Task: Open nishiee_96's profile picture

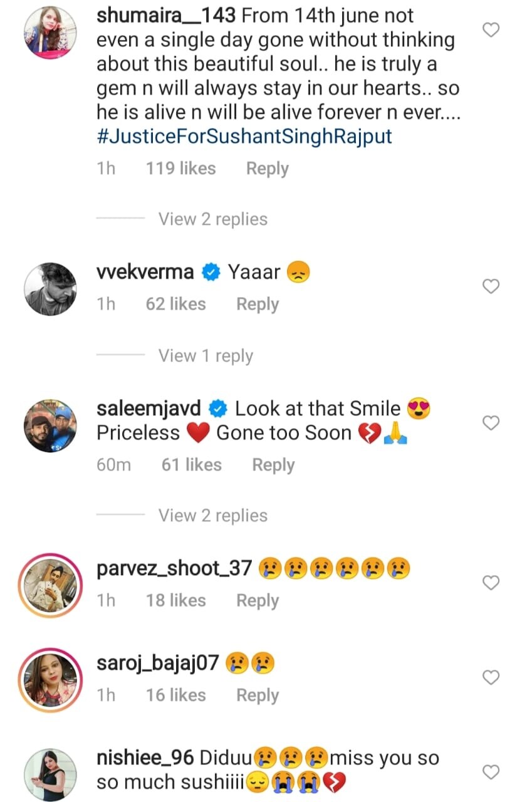Action: tap(50, 774)
